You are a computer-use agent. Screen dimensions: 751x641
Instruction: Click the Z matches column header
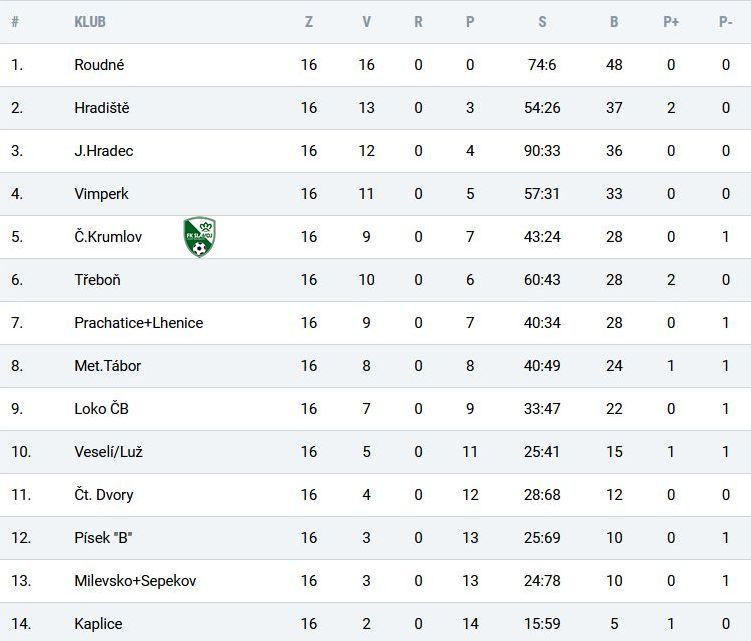(x=309, y=22)
